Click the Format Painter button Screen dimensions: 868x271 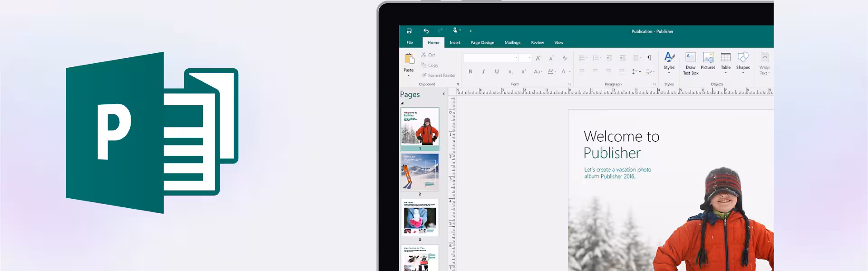pyautogui.click(x=439, y=75)
